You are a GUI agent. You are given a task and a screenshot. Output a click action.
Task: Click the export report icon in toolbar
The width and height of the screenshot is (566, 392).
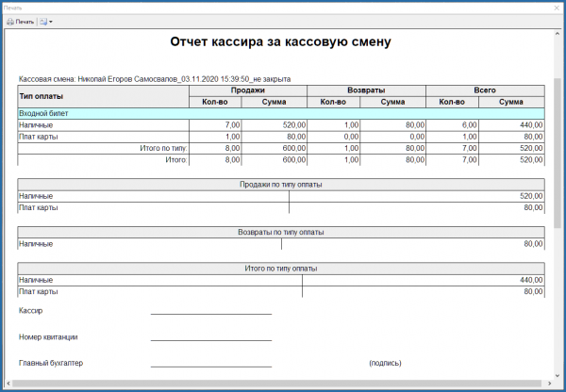(43, 21)
